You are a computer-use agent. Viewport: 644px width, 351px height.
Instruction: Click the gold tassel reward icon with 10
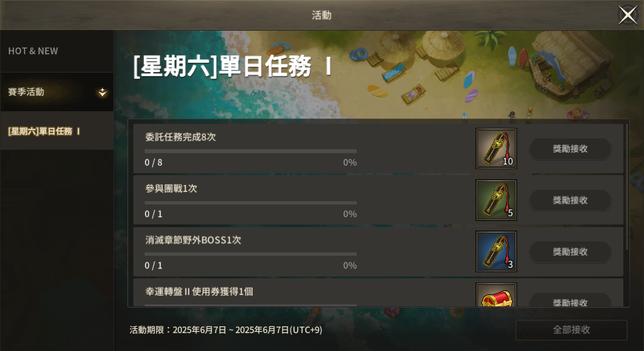point(496,149)
